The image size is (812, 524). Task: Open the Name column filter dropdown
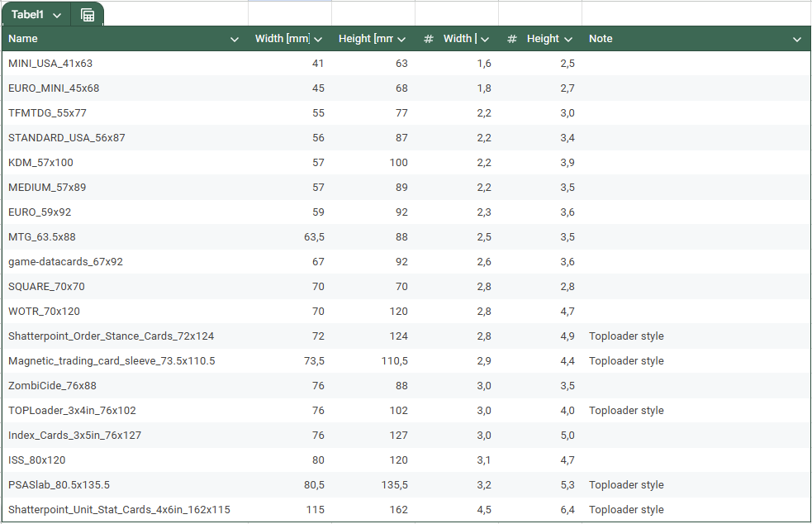click(234, 40)
